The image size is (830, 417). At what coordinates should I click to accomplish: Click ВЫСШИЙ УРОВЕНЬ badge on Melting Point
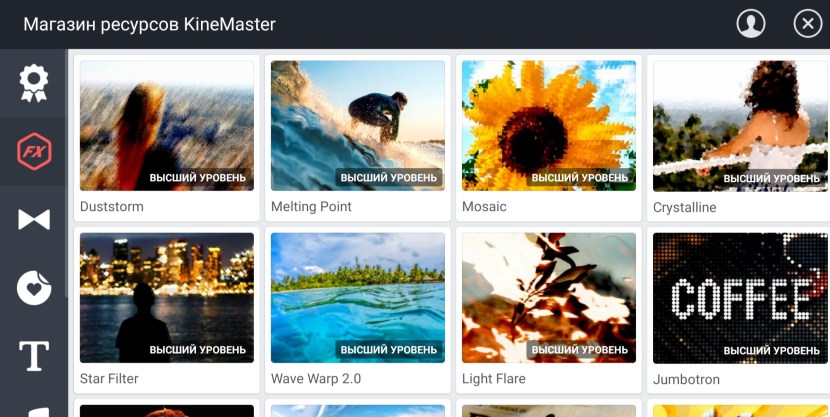[389, 178]
